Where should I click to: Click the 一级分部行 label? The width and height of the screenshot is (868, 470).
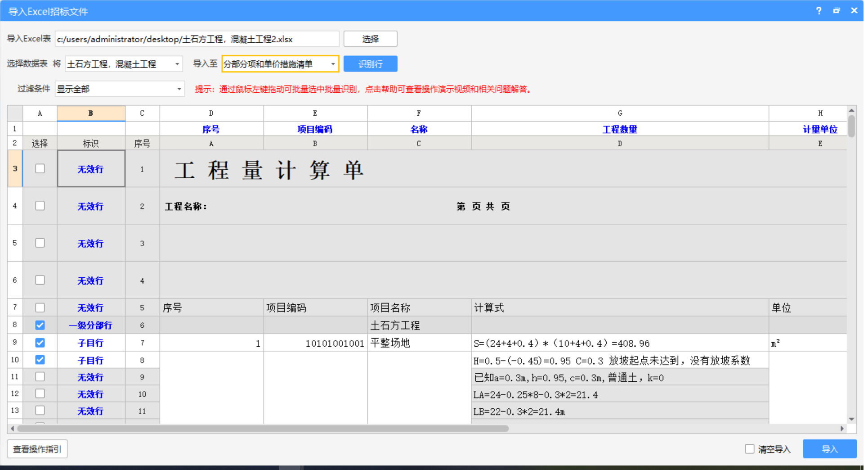tap(91, 325)
